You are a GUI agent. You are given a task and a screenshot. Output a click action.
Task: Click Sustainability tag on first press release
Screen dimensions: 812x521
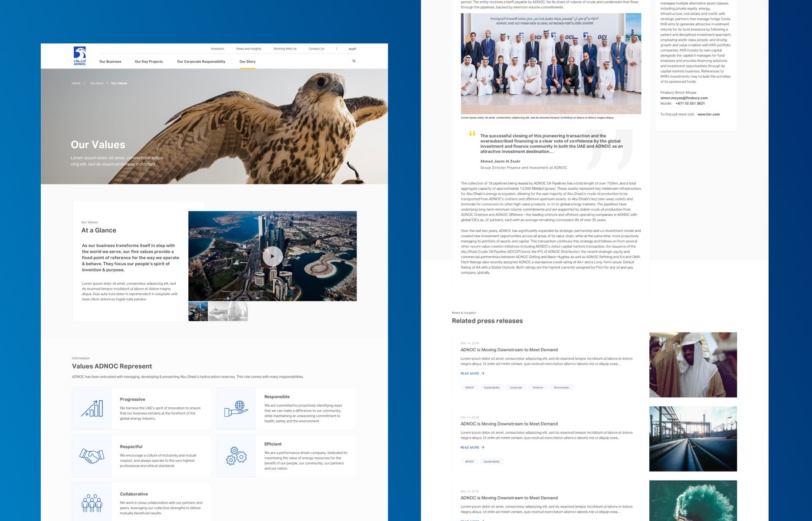click(x=491, y=388)
